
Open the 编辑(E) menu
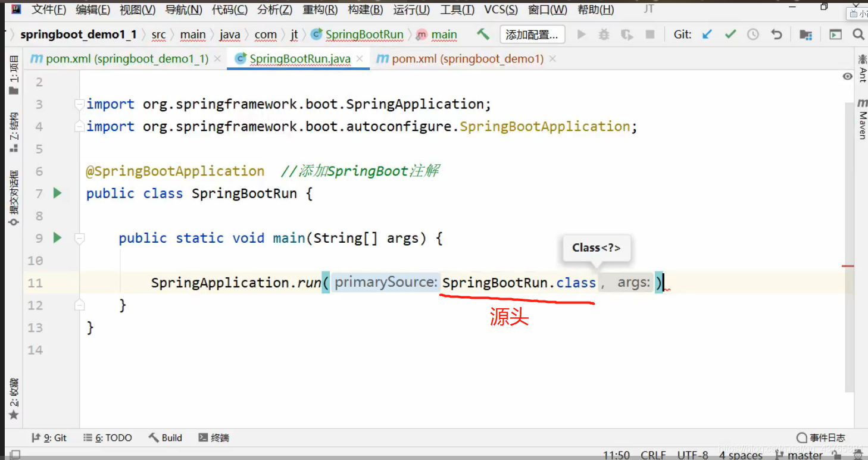coord(93,10)
